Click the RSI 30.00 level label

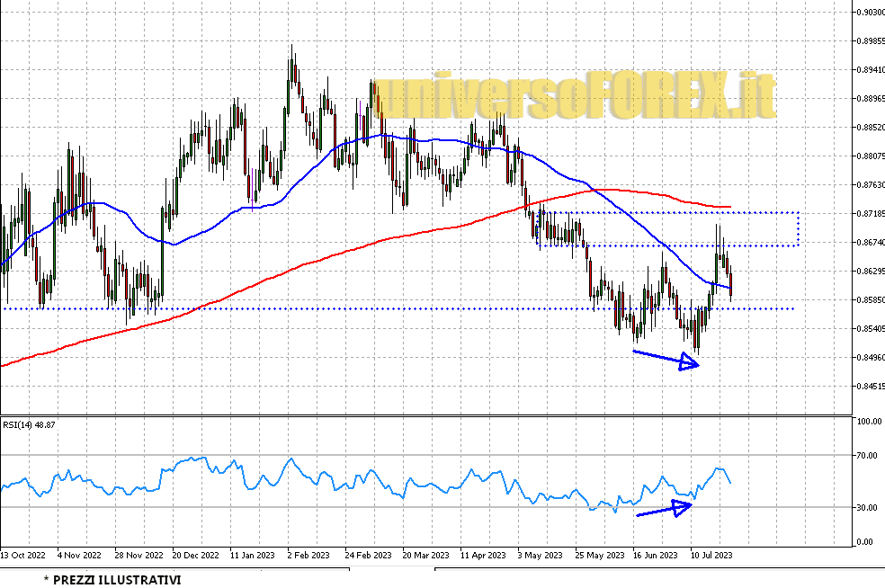click(867, 508)
